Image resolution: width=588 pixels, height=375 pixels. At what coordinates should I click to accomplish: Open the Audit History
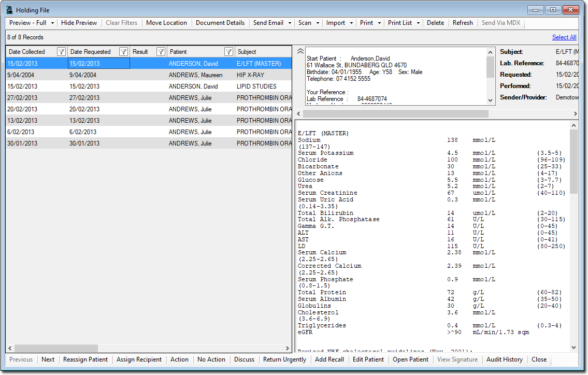(505, 359)
